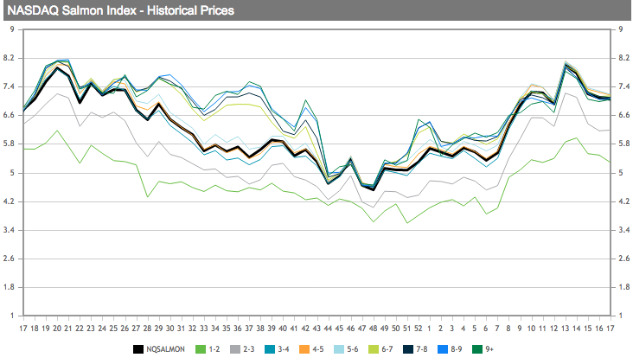Viewport: 633px width, 364px height.
Task: Click the 5-6 light blue legend swatch
Action: pos(339,349)
